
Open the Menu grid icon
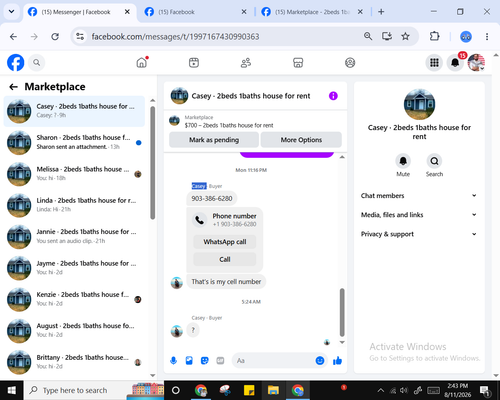pyautogui.click(x=434, y=63)
